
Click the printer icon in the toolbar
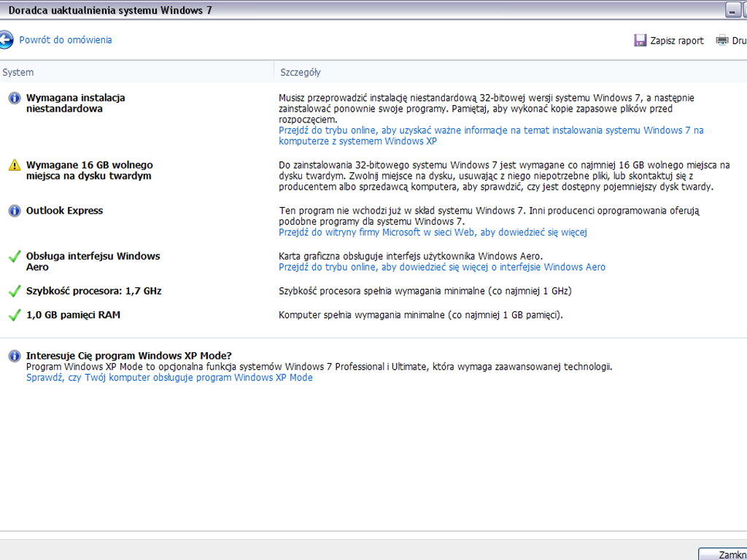[722, 41]
